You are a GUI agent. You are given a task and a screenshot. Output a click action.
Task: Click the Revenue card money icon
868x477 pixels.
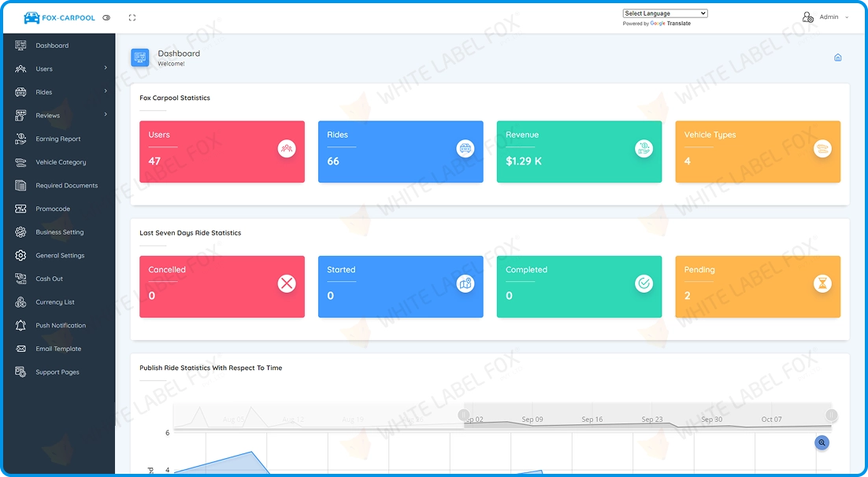tap(644, 148)
